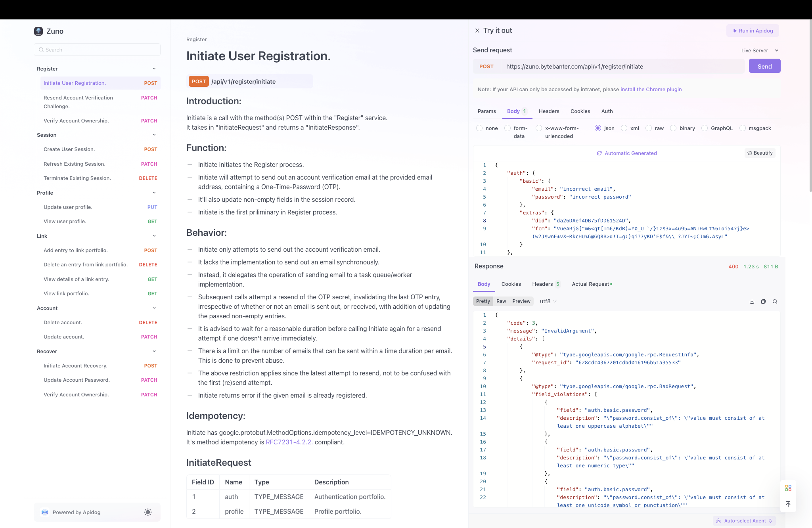Viewport: 812px width, 528px height.
Task: Open the RFC7231-4.2.2. link
Action: point(289,442)
